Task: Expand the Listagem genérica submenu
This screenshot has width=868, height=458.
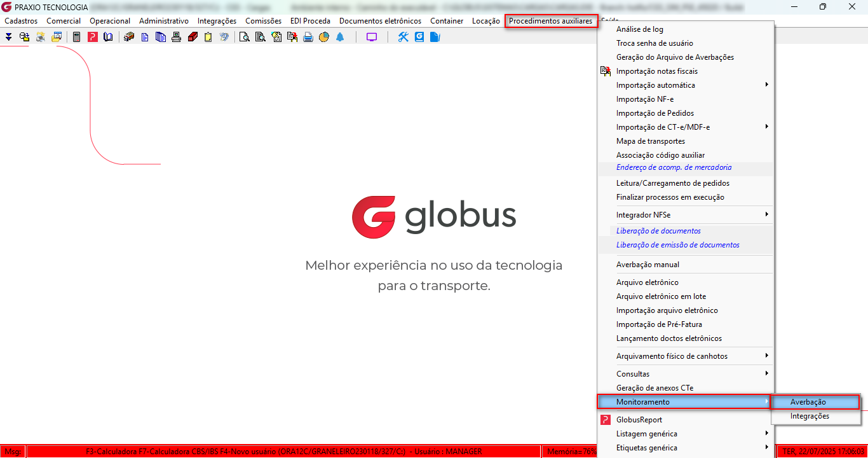Action: (684, 434)
